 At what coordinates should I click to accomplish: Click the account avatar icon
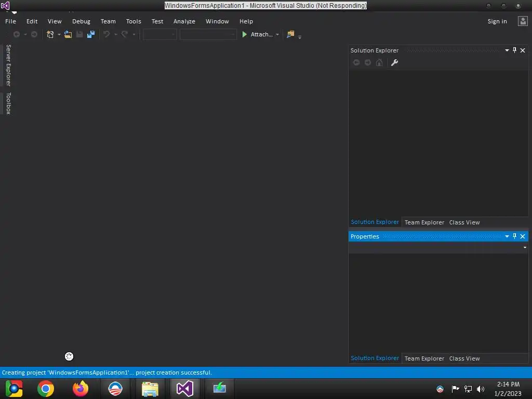[523, 21]
